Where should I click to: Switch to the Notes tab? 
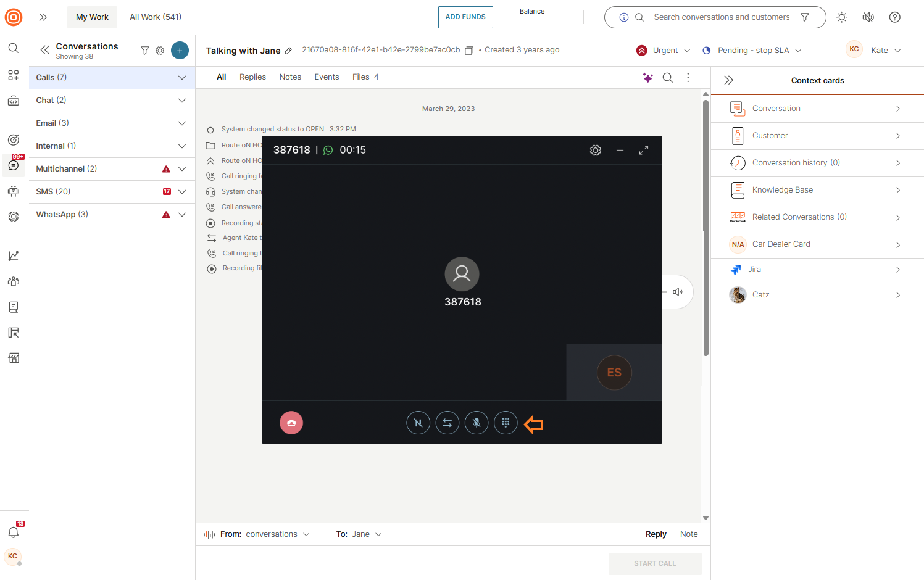tap(290, 77)
